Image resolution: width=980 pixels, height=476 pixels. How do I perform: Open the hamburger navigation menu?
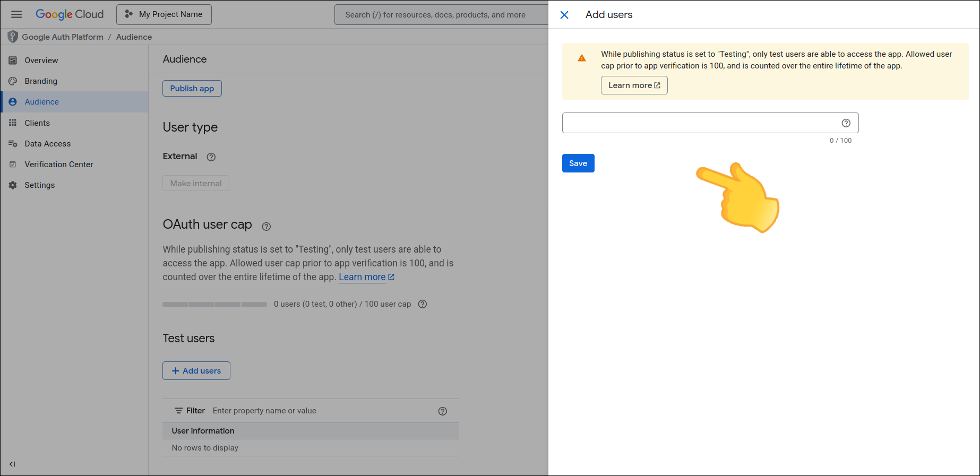click(16, 14)
